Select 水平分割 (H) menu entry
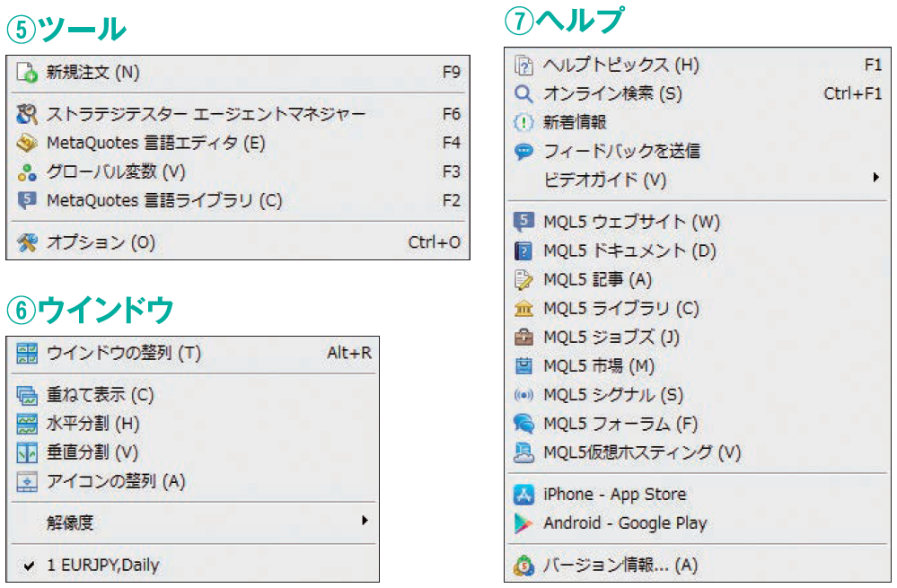This screenshot has height=588, width=897. (x=195, y=424)
